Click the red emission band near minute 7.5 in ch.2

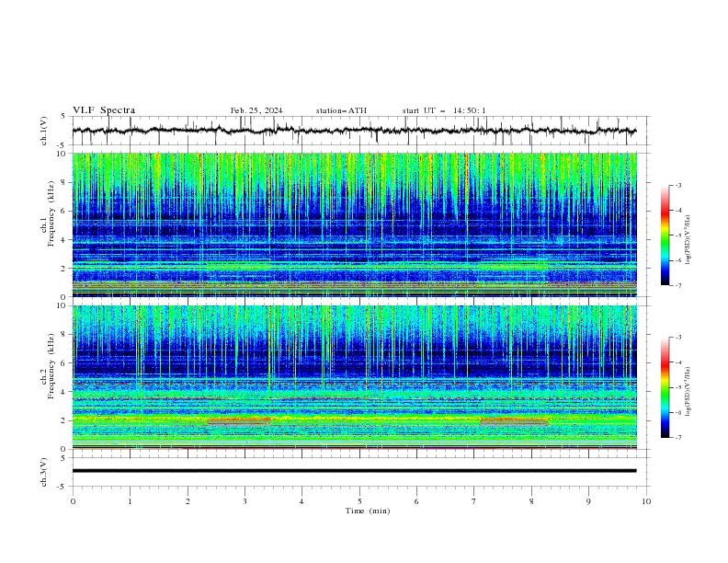click(514, 421)
